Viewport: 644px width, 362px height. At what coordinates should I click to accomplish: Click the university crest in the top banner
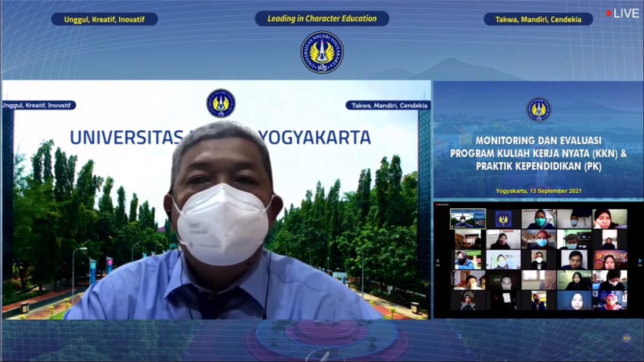(322, 52)
